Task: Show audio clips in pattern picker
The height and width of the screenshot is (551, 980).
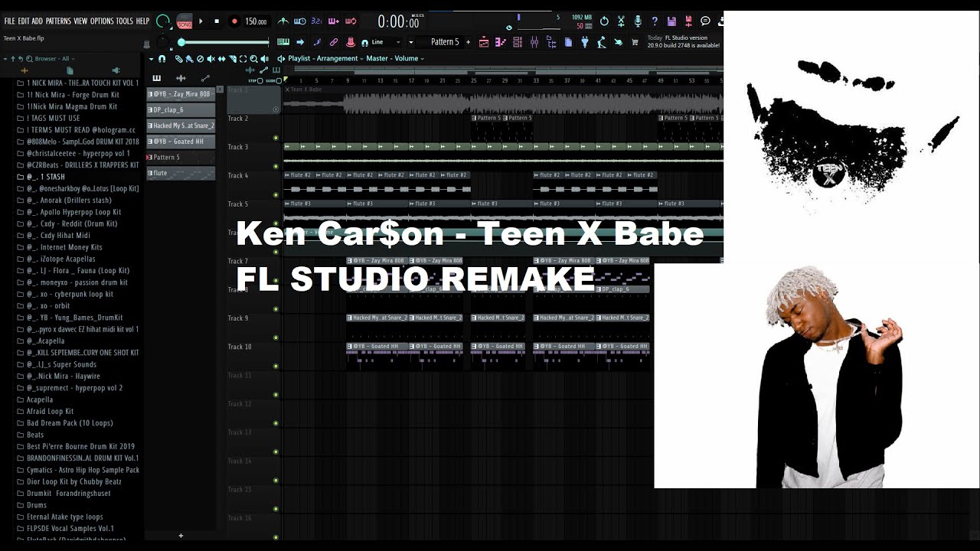Action: [181, 78]
